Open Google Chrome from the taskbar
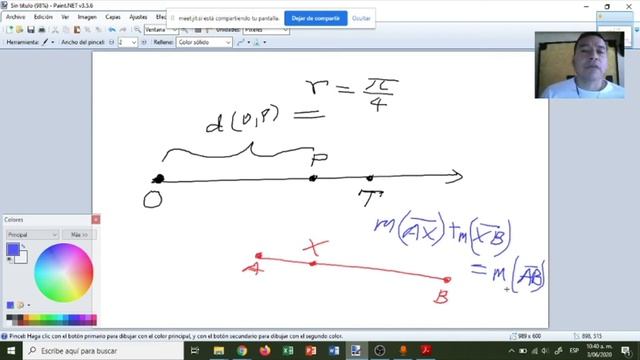The width and height of the screenshot is (640, 360). point(242,351)
